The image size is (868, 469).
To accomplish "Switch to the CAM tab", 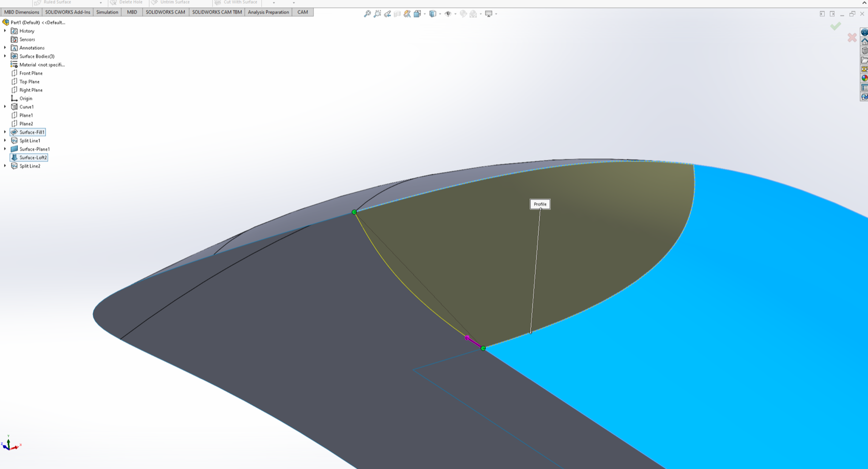I will click(x=303, y=12).
